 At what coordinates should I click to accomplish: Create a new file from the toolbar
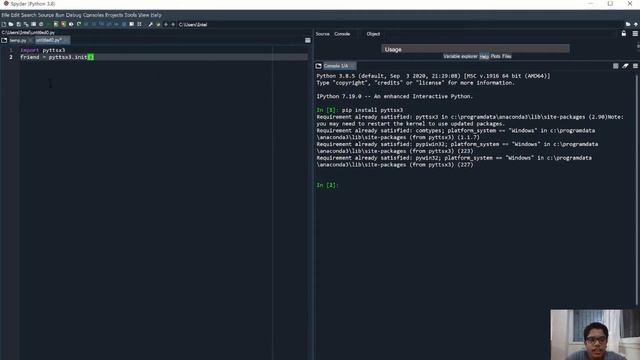[x=4, y=24]
